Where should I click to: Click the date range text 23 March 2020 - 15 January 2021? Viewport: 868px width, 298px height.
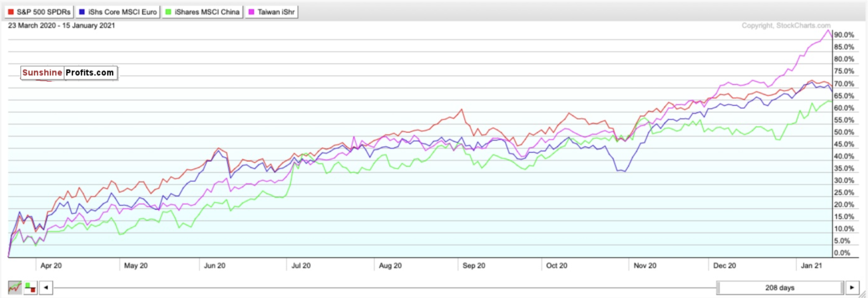(61, 25)
